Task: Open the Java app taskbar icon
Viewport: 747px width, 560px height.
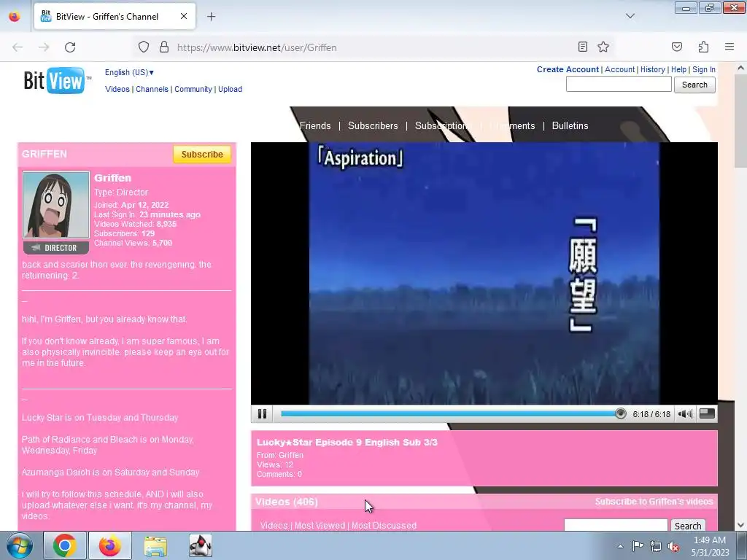Action: [200, 545]
